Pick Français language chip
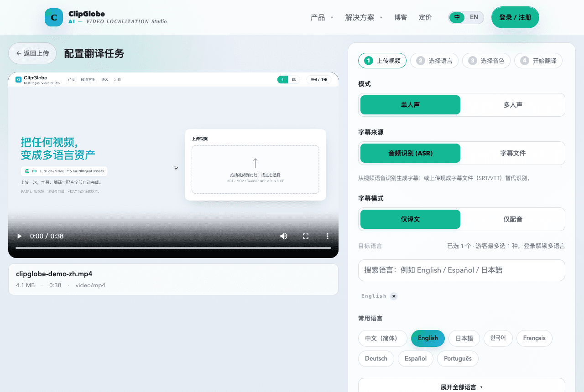The width and height of the screenshot is (584, 392). click(534, 338)
